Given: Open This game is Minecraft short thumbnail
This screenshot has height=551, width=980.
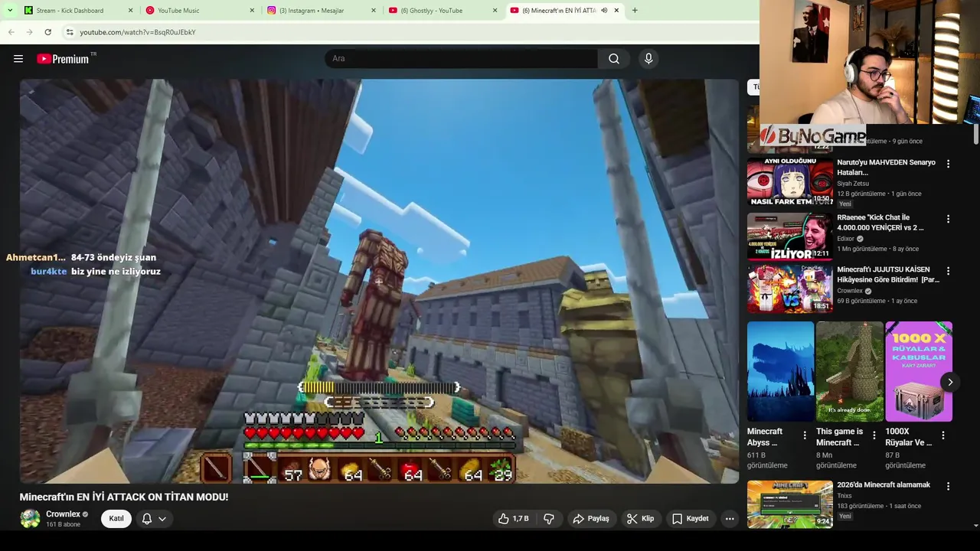Looking at the screenshot, I should tap(850, 371).
